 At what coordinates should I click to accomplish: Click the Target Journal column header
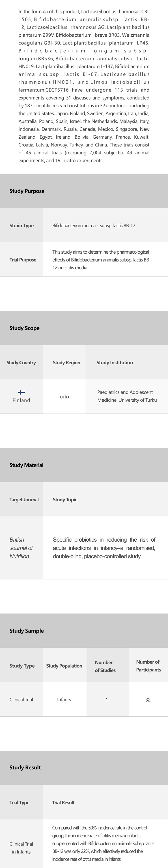[24, 499]
